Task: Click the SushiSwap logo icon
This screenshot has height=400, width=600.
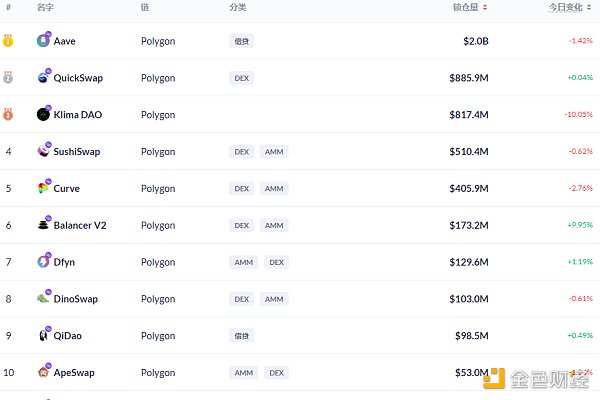Action: pos(43,151)
